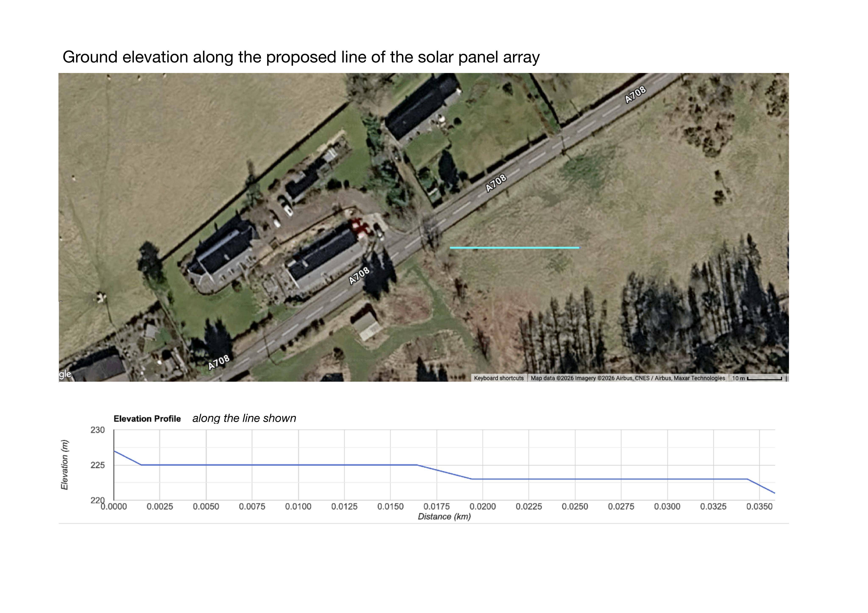Click the 0.0200 distance tick label
868x613 pixels.
point(483,506)
